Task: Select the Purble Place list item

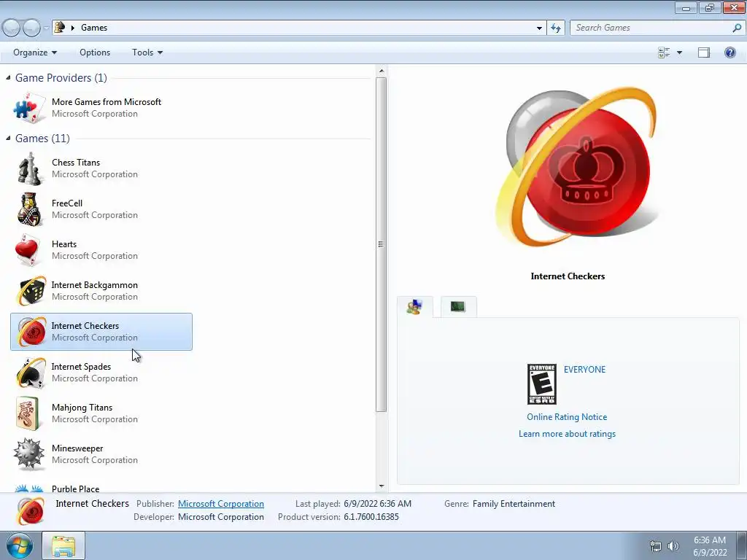Action: tap(101, 488)
